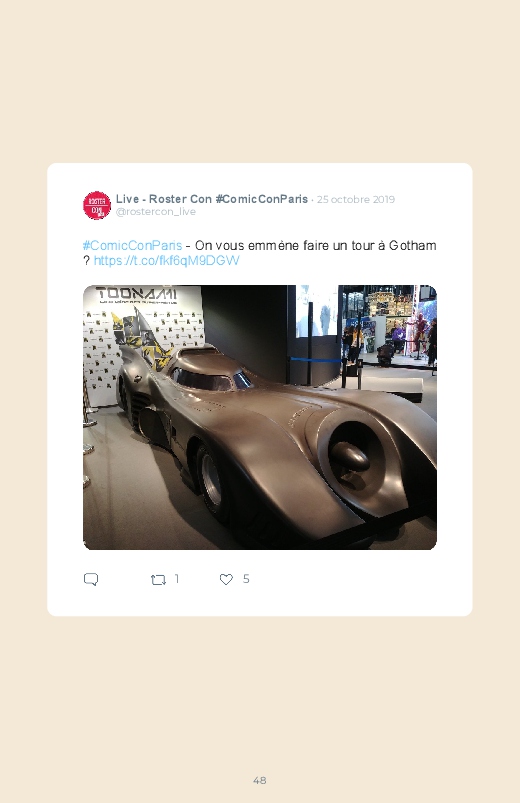Screen dimensions: 520x803
Task: Click the retweet count of 1
Action: point(177,579)
